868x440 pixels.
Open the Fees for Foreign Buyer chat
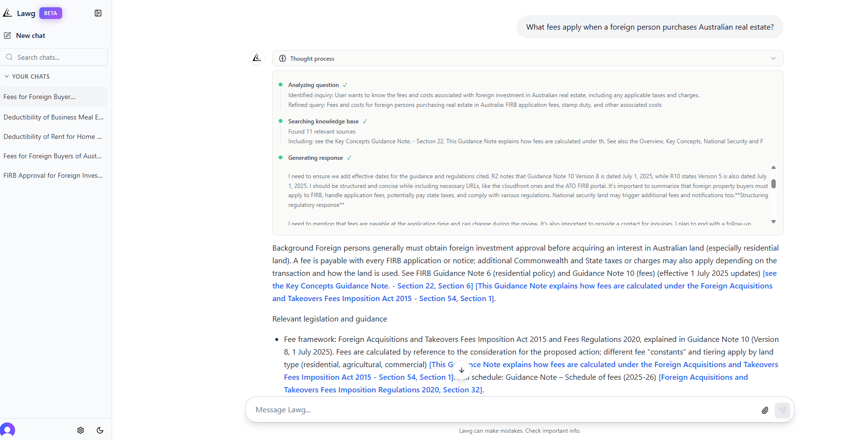(39, 97)
